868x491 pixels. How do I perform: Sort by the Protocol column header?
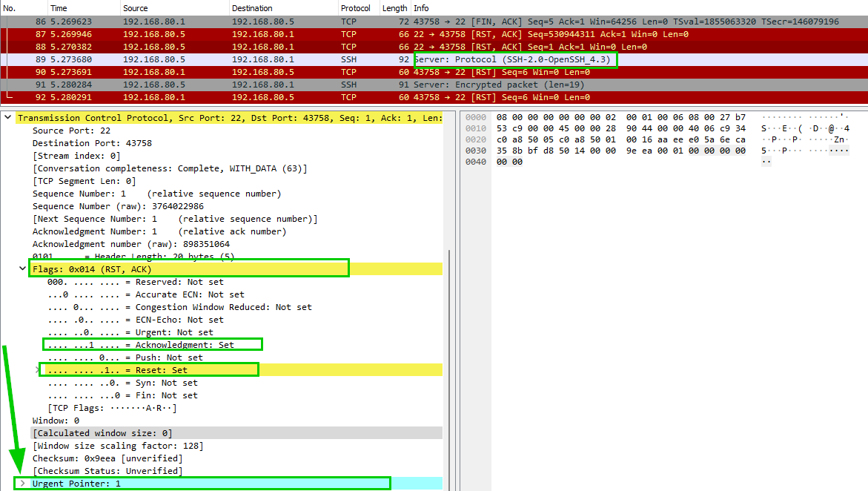356,7
